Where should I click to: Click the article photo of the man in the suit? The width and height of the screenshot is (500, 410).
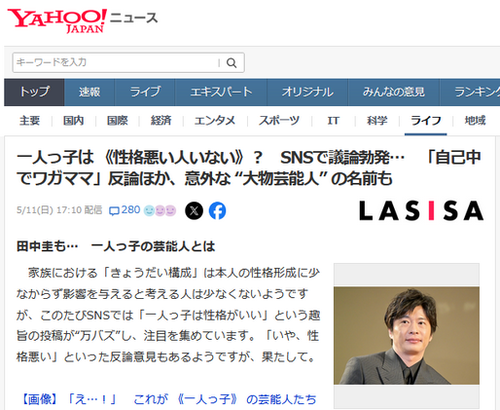[x=407, y=335]
